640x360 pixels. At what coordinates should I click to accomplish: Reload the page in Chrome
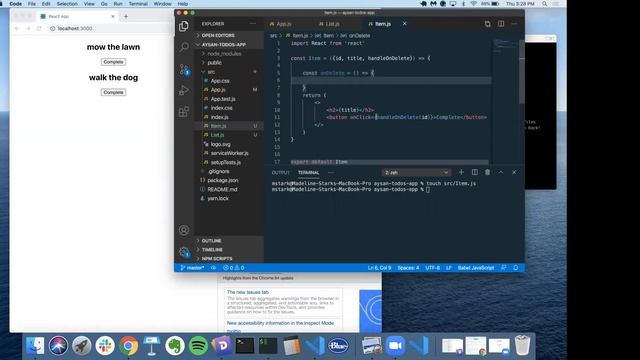tap(39, 29)
